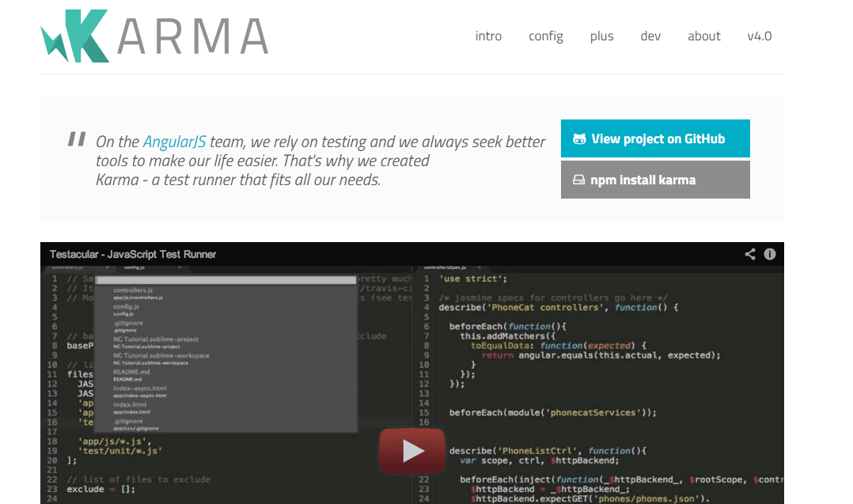
Task: Navigate to the about menu item
Action: (x=703, y=36)
